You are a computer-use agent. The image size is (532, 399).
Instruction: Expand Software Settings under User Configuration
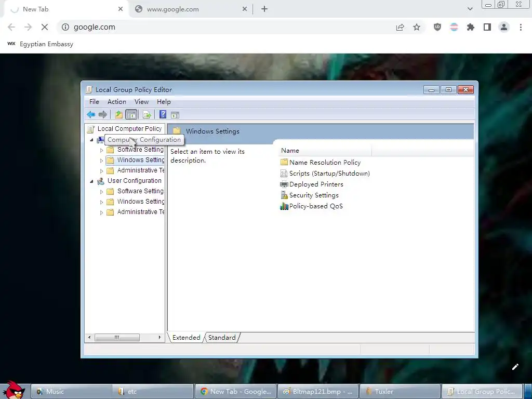pos(101,192)
